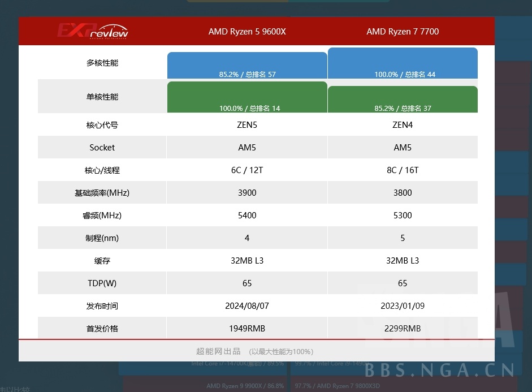The image size is (532, 392).
Task: Click the 2299RMB launch price cell
Action: (x=403, y=328)
